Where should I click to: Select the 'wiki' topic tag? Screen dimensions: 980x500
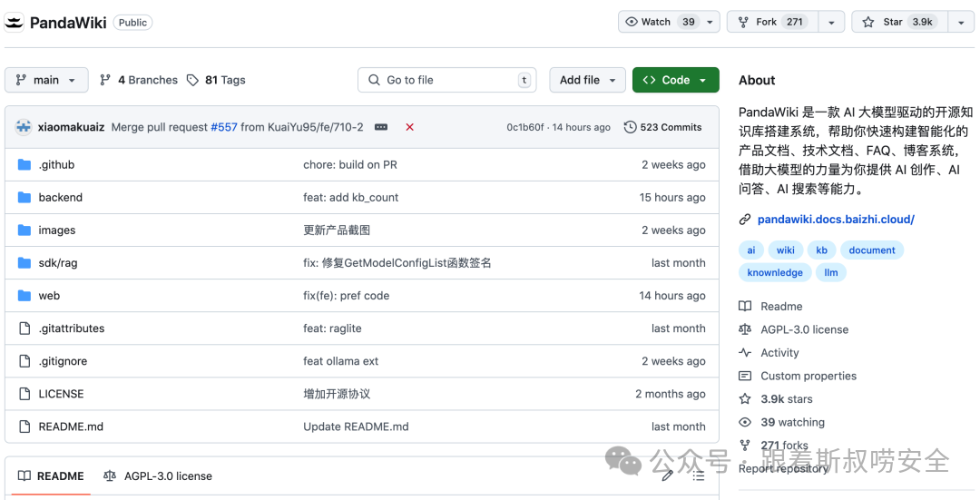786,250
